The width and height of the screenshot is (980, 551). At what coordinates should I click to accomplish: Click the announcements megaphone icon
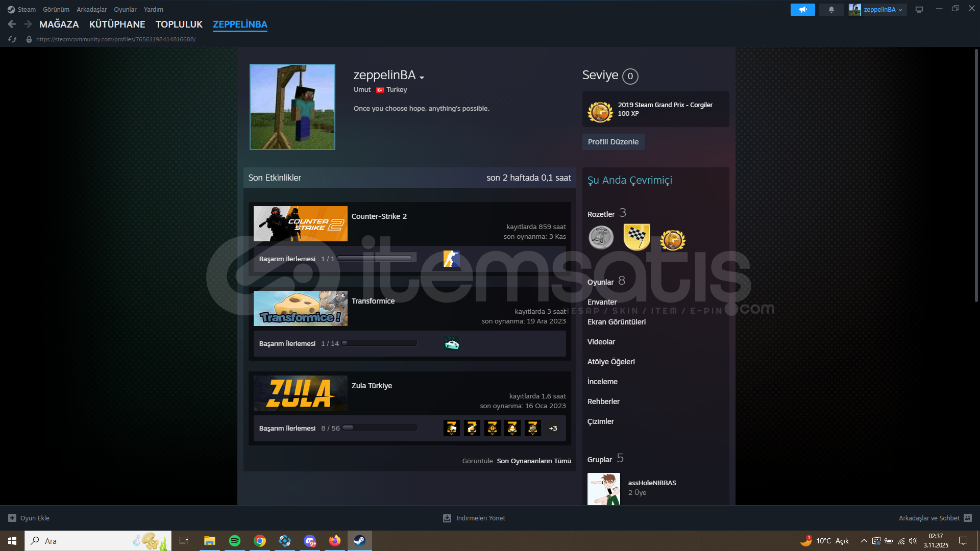[802, 10]
